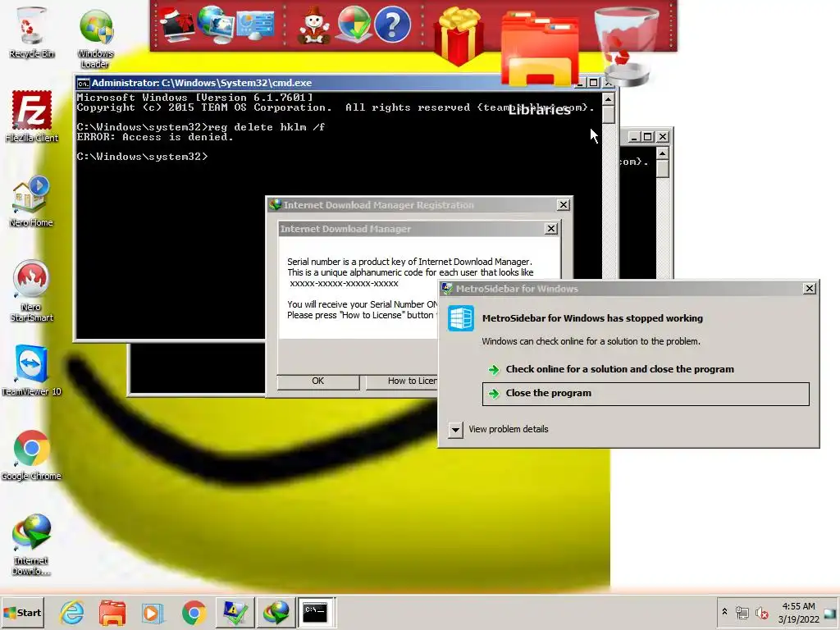The height and width of the screenshot is (630, 840).
Task: Click the globe network dock icon
Action: (x=216, y=24)
